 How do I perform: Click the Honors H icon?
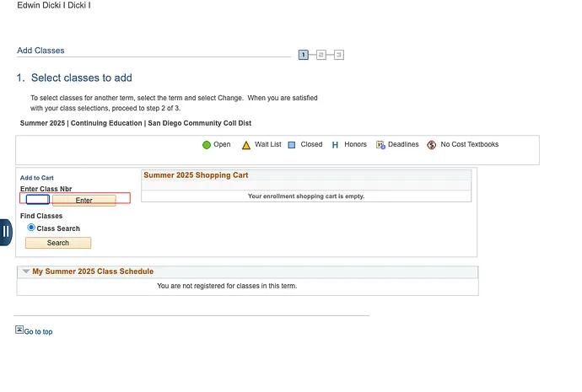335,145
